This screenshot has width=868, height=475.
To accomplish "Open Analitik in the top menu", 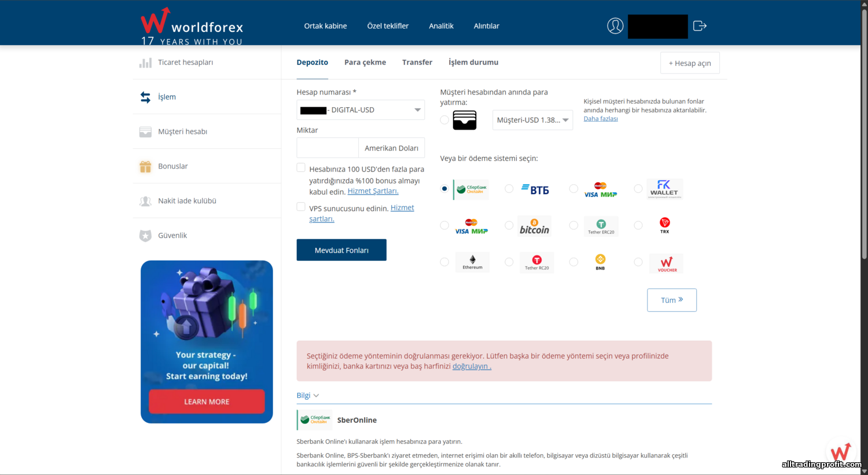I will 441,26.
